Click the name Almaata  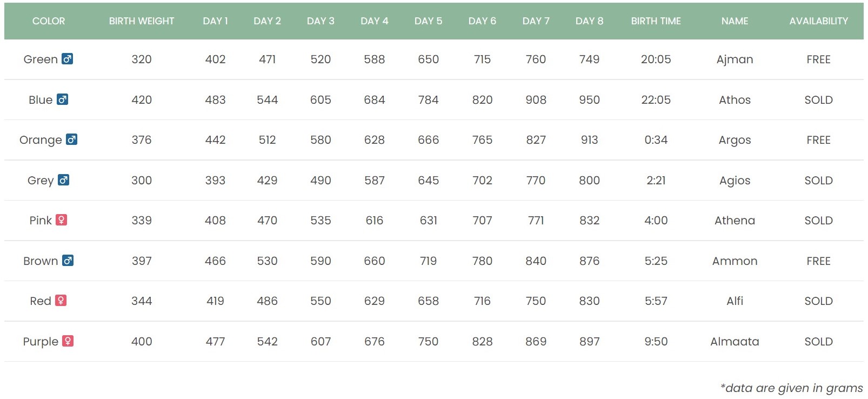pyautogui.click(x=735, y=342)
